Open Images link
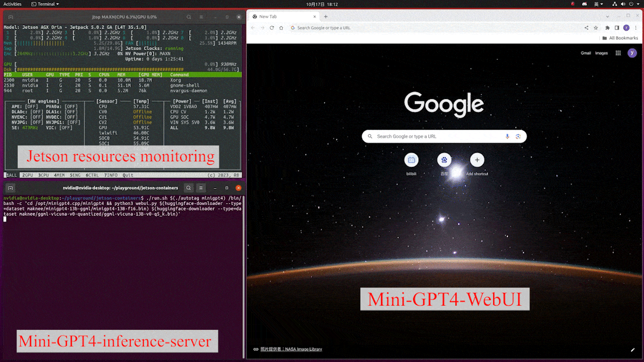644x362 pixels. (x=601, y=53)
